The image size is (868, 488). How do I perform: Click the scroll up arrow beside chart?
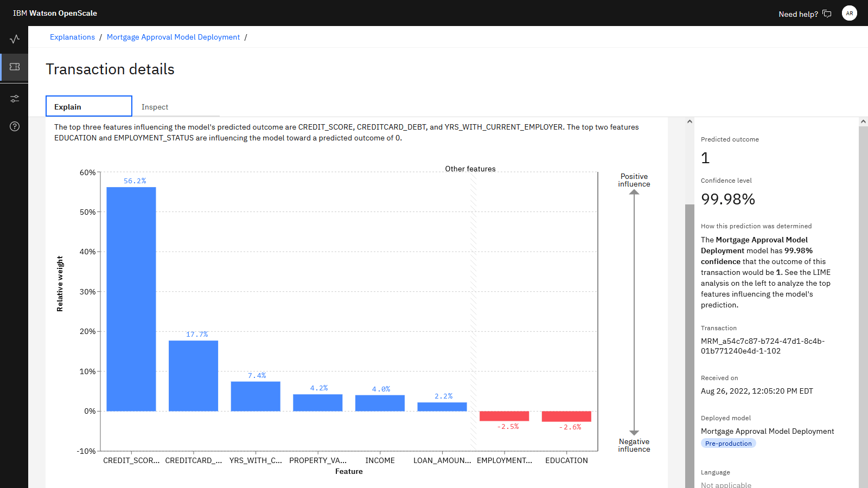690,121
